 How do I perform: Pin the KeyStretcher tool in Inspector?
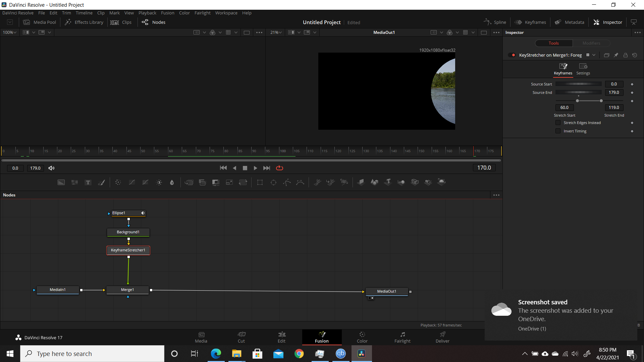(x=616, y=55)
